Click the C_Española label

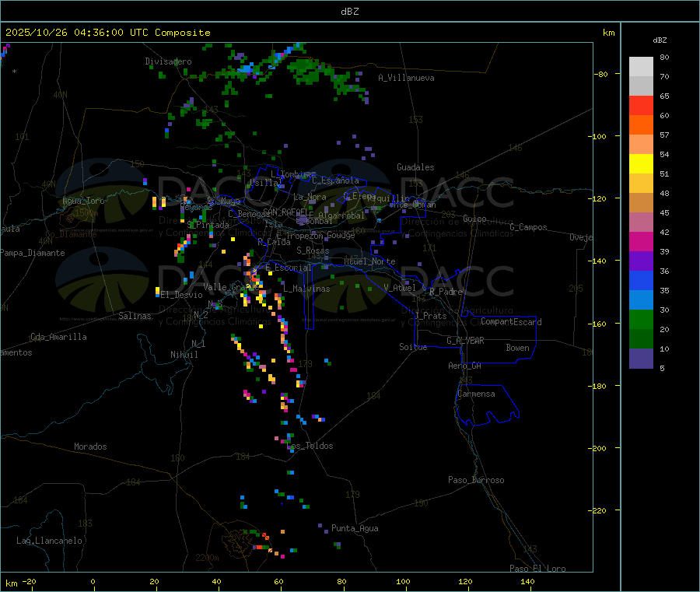pos(335,180)
